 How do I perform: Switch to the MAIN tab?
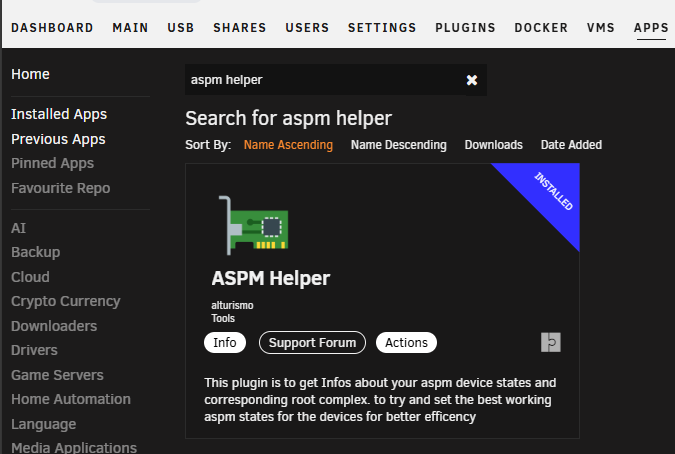click(x=130, y=28)
